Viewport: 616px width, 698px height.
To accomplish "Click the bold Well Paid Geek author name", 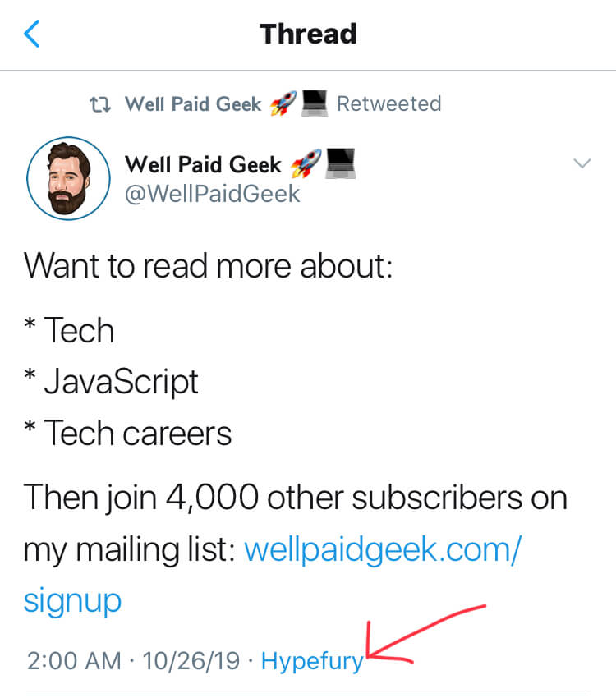I will point(203,164).
